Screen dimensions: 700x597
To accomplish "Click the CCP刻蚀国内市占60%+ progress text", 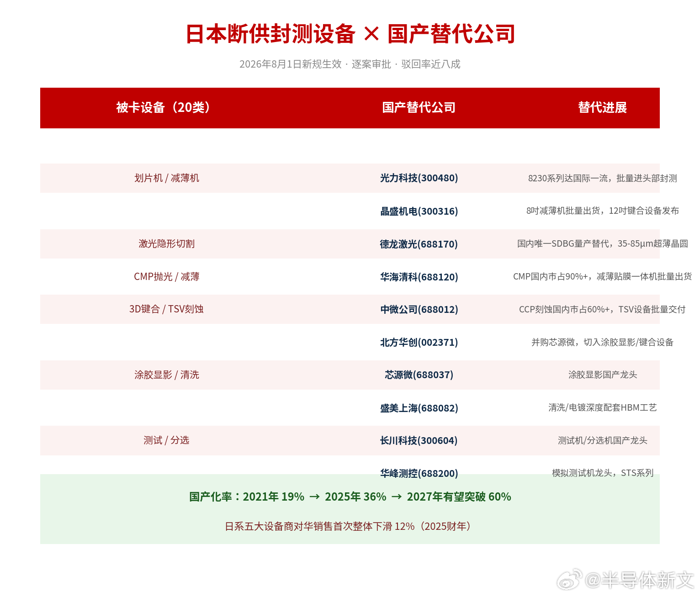I will pyautogui.click(x=602, y=310).
